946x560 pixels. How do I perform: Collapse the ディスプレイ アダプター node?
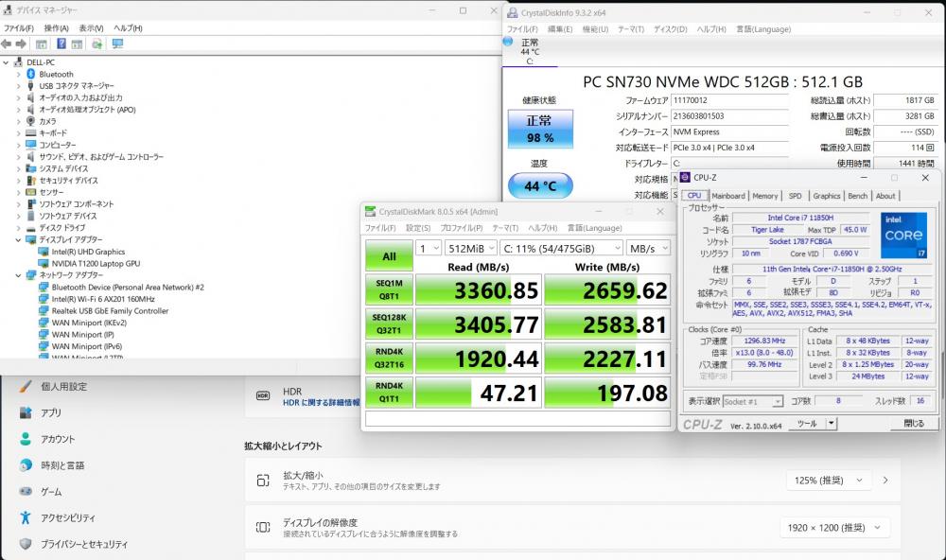click(18, 239)
